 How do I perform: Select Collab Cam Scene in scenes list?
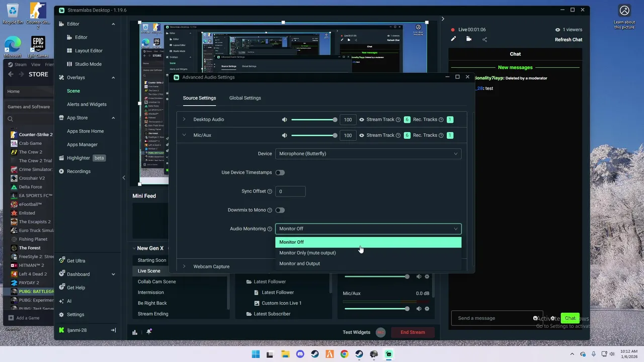[x=156, y=282]
